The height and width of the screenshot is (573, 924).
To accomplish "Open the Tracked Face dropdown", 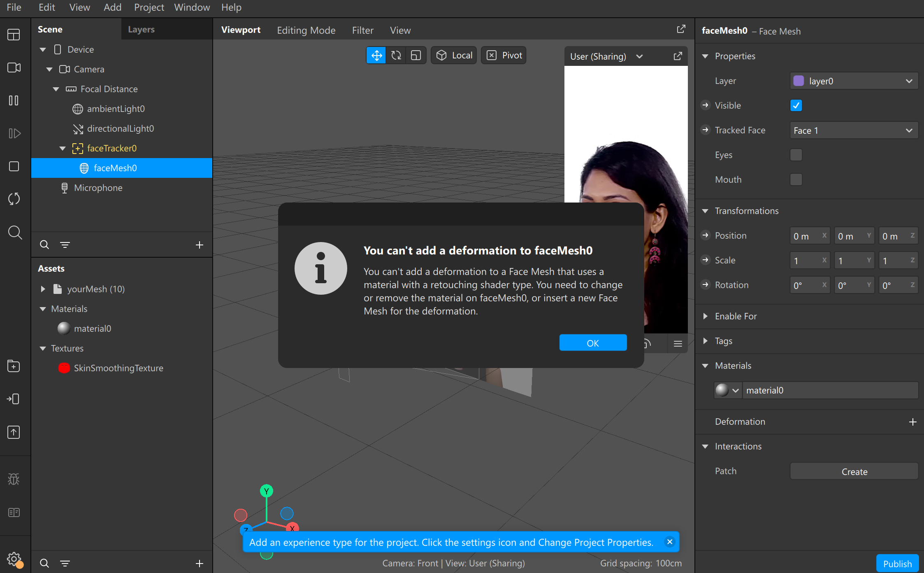I will (854, 130).
